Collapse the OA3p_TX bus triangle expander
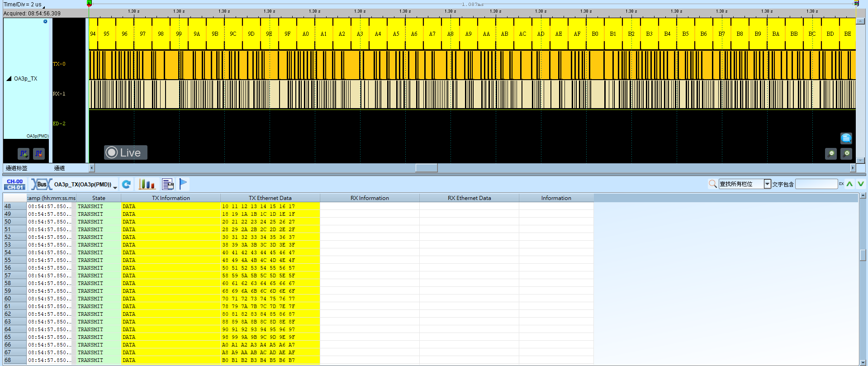This screenshot has width=868, height=366. coord(9,78)
